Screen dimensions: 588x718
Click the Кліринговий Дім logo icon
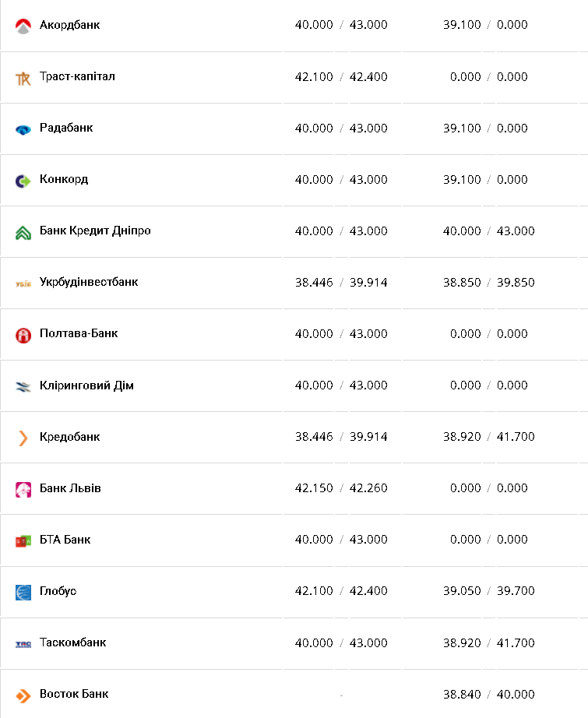tap(23, 386)
